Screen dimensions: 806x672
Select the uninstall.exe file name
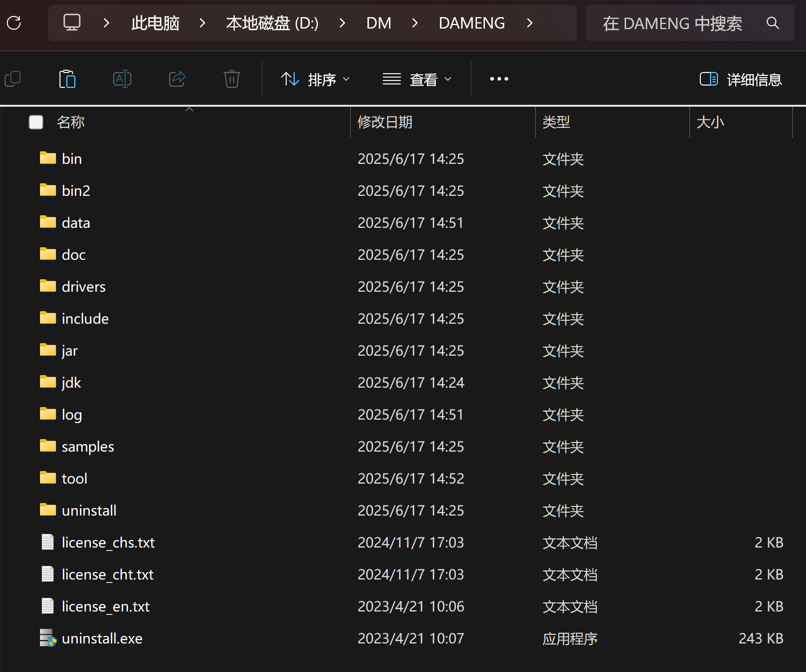(x=102, y=638)
